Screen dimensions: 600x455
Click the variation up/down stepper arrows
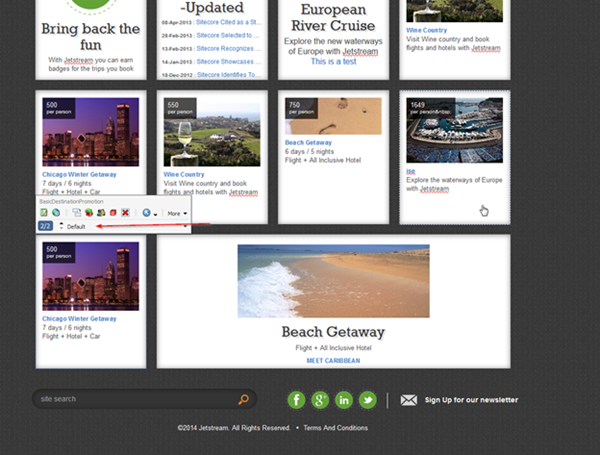pyautogui.click(x=61, y=226)
